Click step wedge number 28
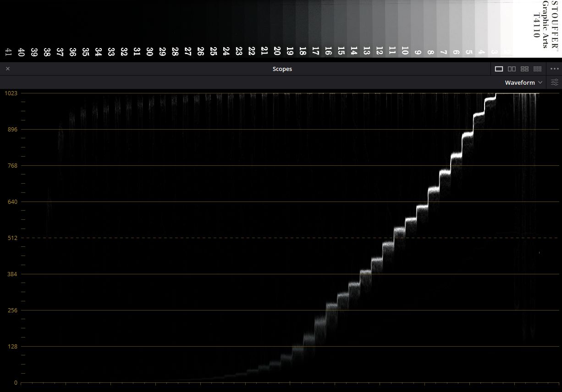 click(175, 51)
